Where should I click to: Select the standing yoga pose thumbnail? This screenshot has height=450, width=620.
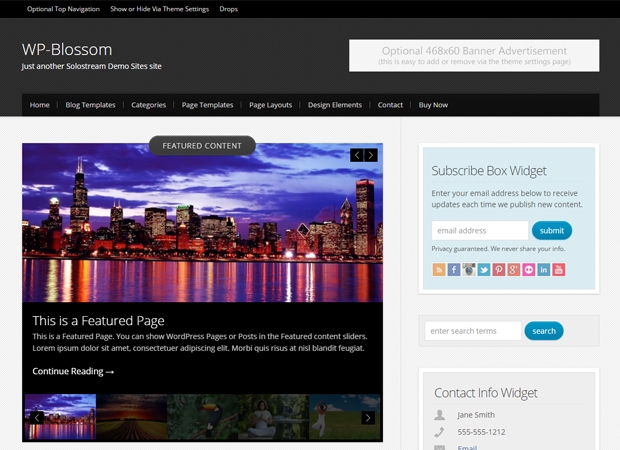click(x=345, y=417)
